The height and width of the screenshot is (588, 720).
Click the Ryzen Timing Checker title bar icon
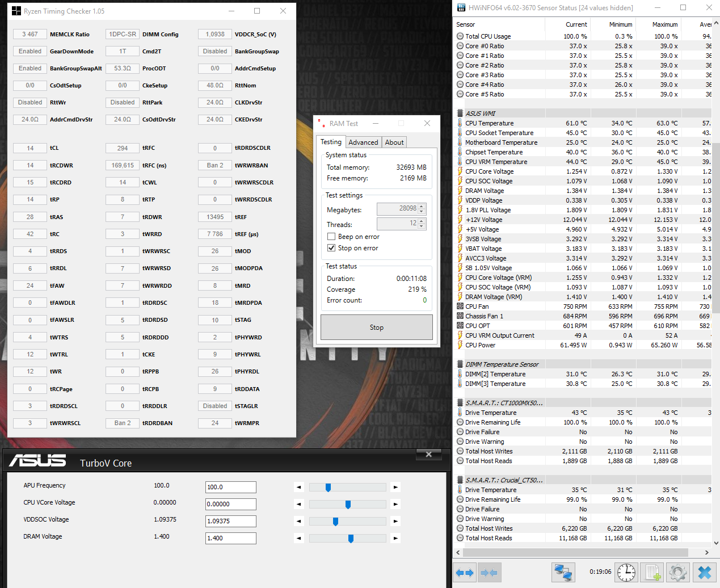[16, 11]
